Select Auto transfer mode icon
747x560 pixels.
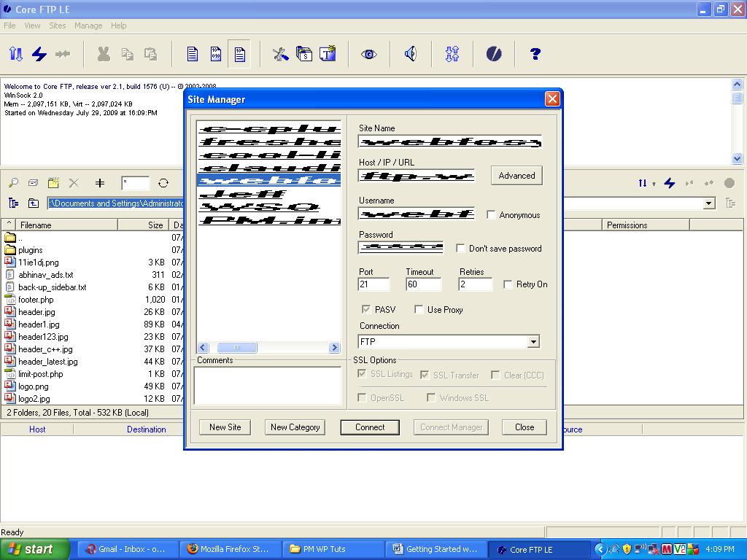[239, 54]
